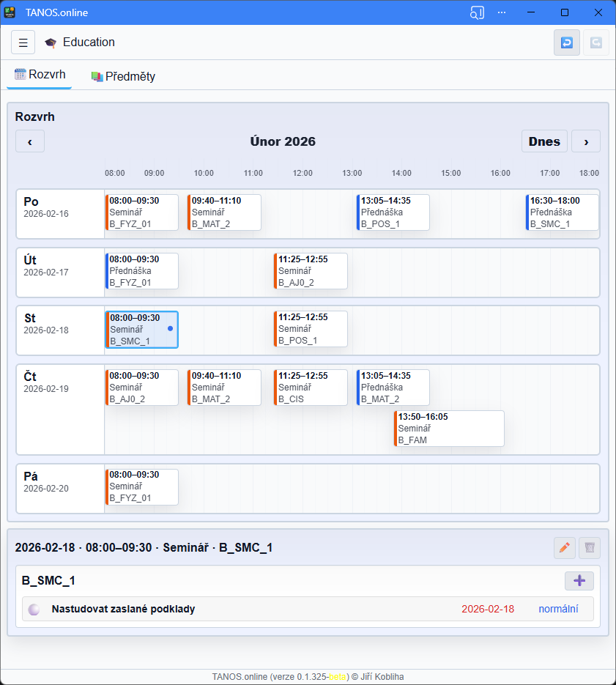
Task: Click the graduation cap Education icon
Action: [51, 42]
